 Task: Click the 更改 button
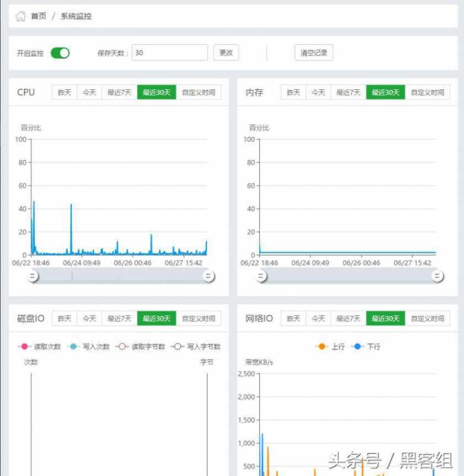tap(226, 52)
